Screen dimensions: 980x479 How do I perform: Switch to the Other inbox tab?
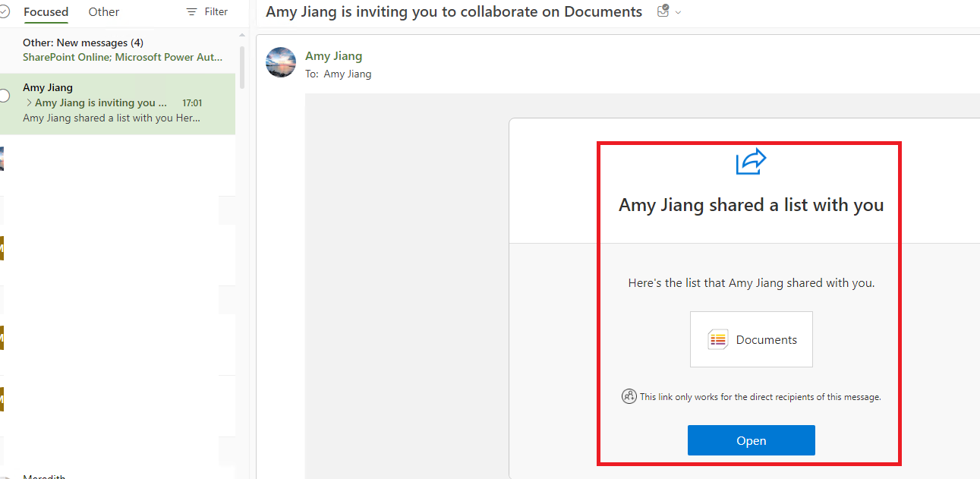point(104,12)
